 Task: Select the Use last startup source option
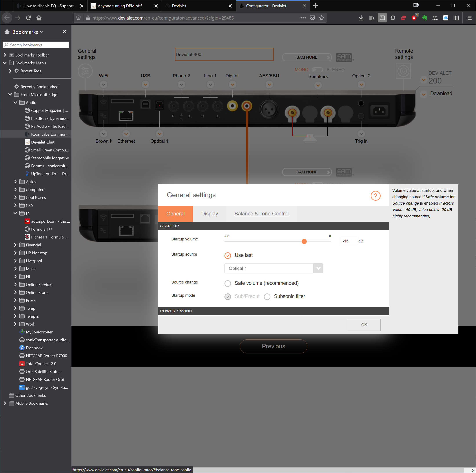[228, 255]
